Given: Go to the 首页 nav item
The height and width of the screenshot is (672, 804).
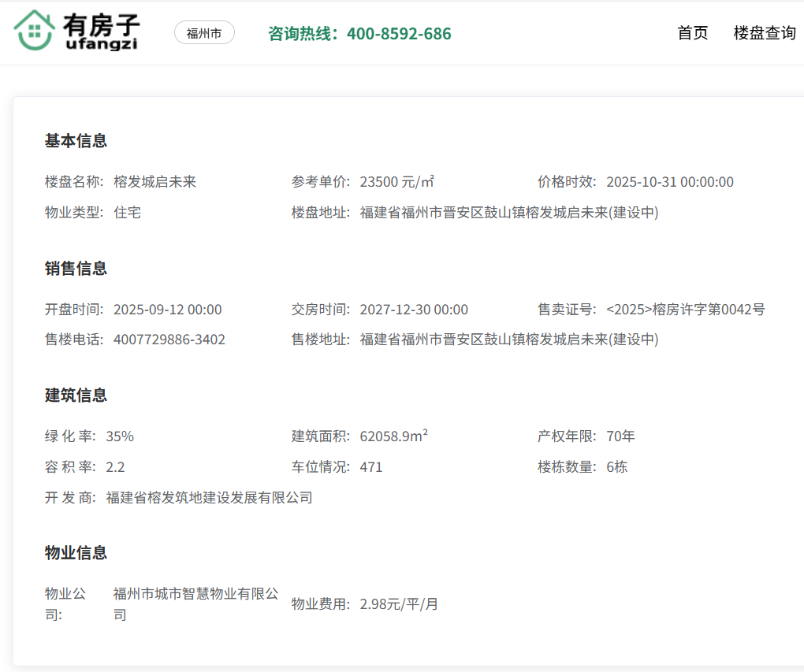Looking at the screenshot, I should coord(692,33).
